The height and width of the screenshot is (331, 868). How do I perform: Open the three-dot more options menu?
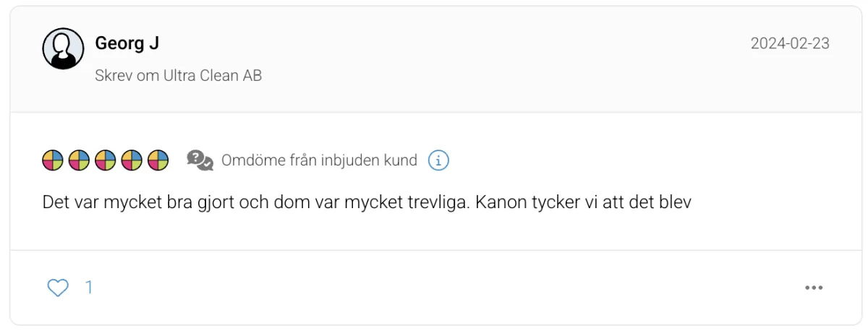click(x=814, y=288)
